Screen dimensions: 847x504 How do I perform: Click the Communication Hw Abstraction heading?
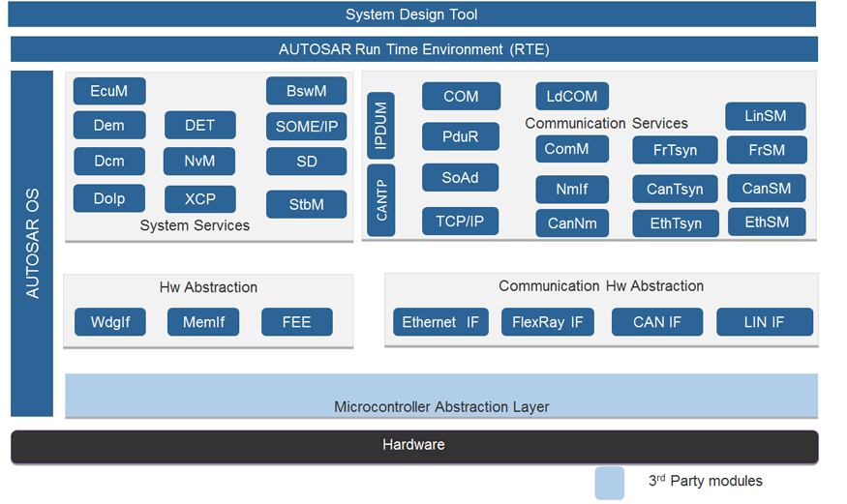click(x=601, y=286)
